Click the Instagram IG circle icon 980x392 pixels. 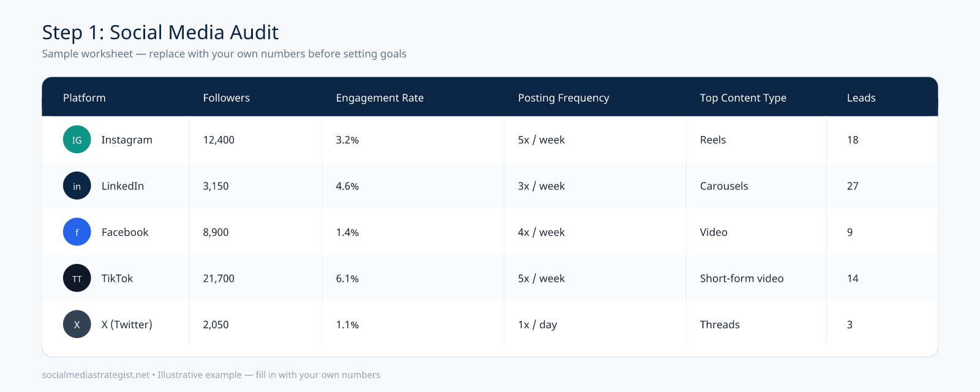[x=77, y=140]
